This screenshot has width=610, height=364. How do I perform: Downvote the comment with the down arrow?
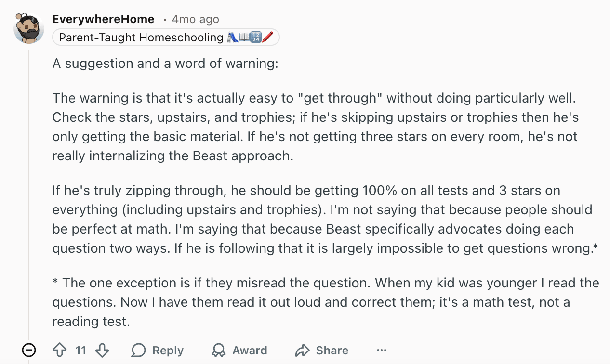[x=102, y=351]
